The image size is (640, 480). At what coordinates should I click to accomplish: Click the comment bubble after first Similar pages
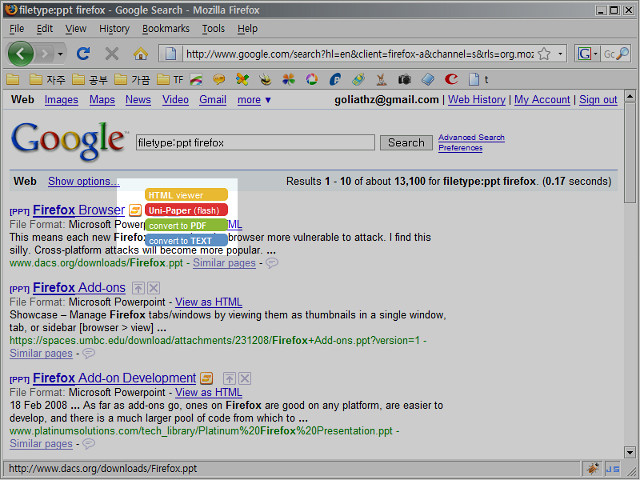click(272, 263)
